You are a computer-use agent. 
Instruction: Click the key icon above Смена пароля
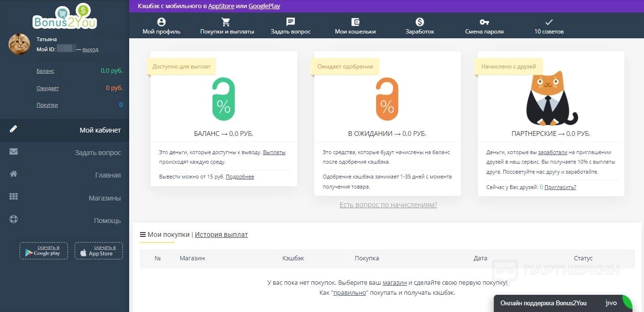pyautogui.click(x=484, y=22)
